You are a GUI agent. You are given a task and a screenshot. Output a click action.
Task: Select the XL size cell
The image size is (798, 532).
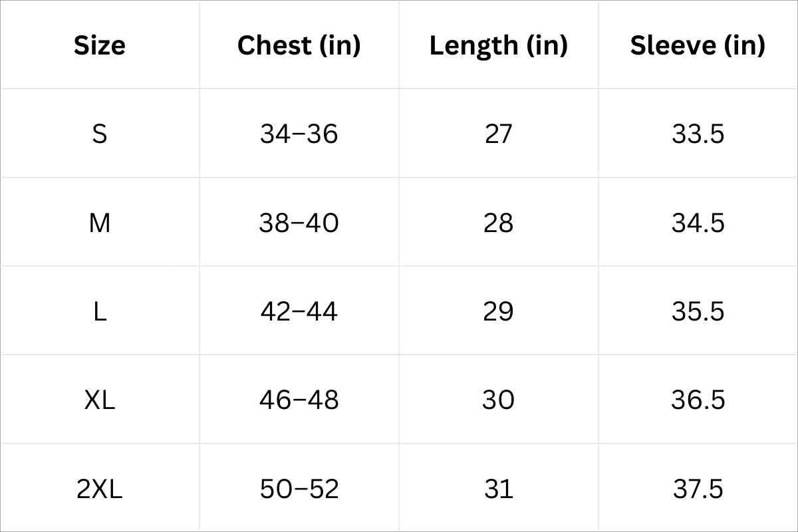point(100,400)
